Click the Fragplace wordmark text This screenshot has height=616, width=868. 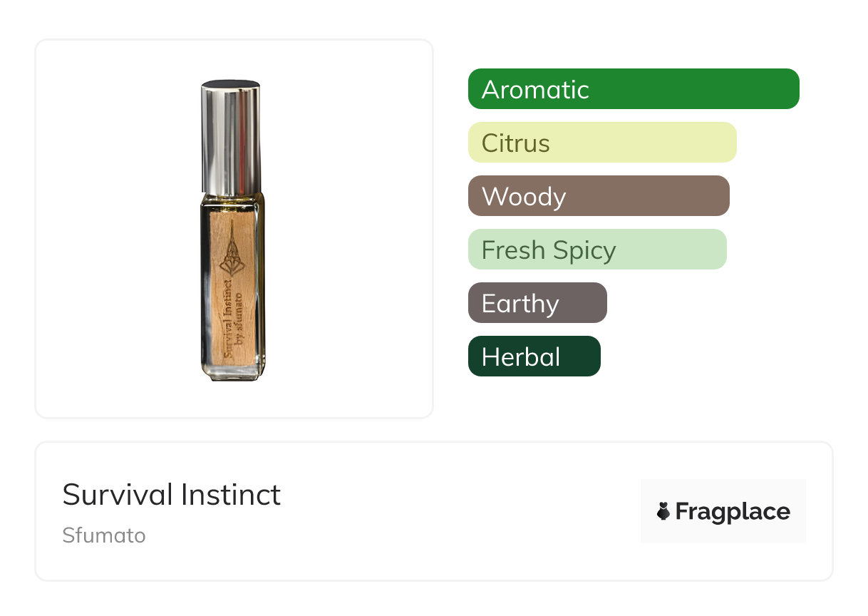click(x=733, y=511)
